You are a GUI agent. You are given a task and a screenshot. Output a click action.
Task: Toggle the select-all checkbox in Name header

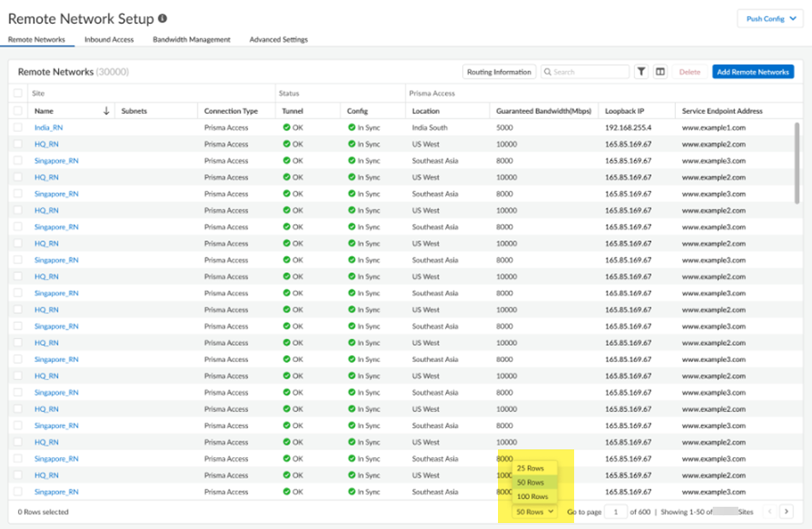click(18, 110)
